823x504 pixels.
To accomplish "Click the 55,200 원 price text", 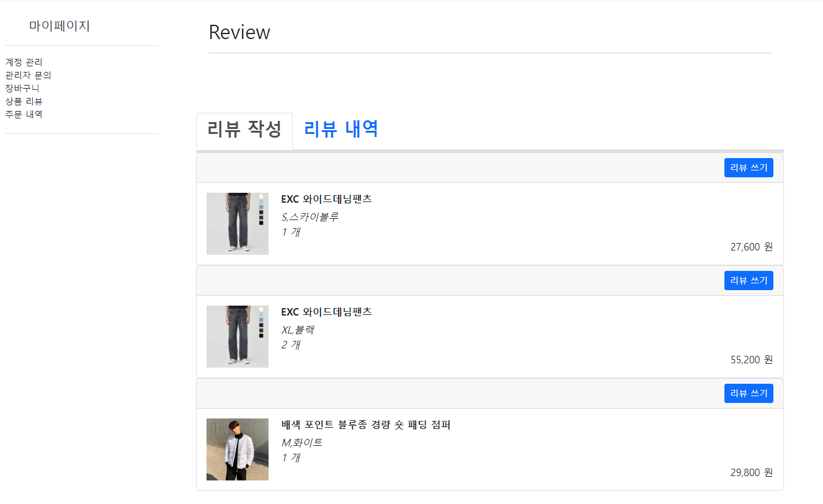I will point(751,359).
